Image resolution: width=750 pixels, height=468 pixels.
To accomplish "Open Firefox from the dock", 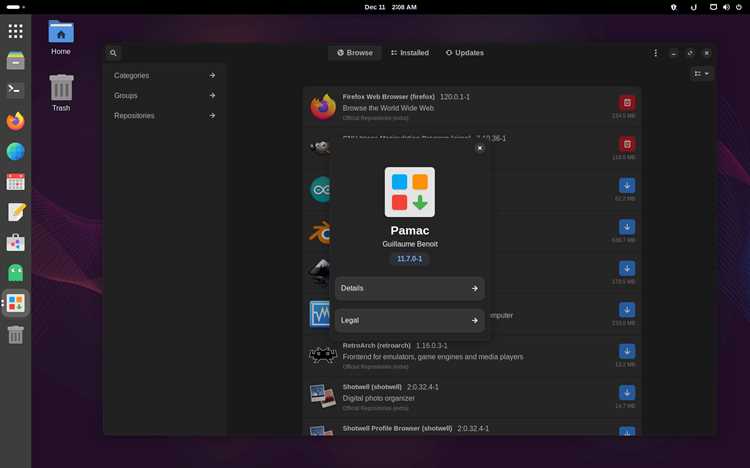I will point(15,122).
